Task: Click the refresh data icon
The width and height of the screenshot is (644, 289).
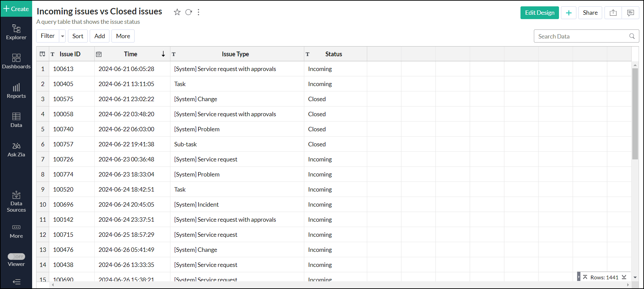Action: point(188,12)
